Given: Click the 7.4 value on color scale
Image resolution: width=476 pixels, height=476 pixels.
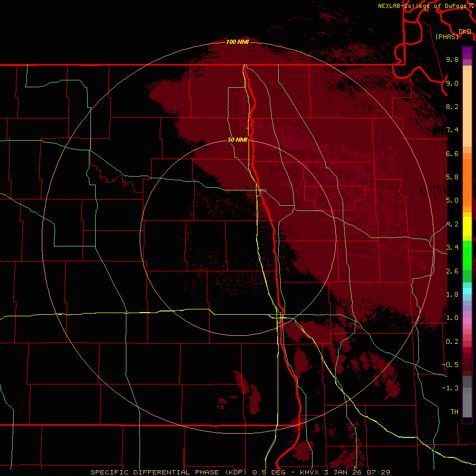Looking at the screenshot, I should point(452,130).
